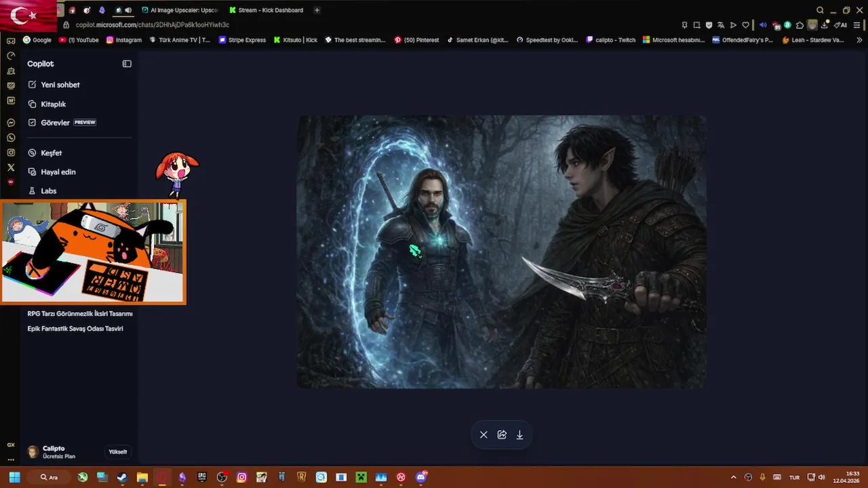868x488 pixels.
Task: Open the Calipto account profile
Action: (x=52, y=452)
